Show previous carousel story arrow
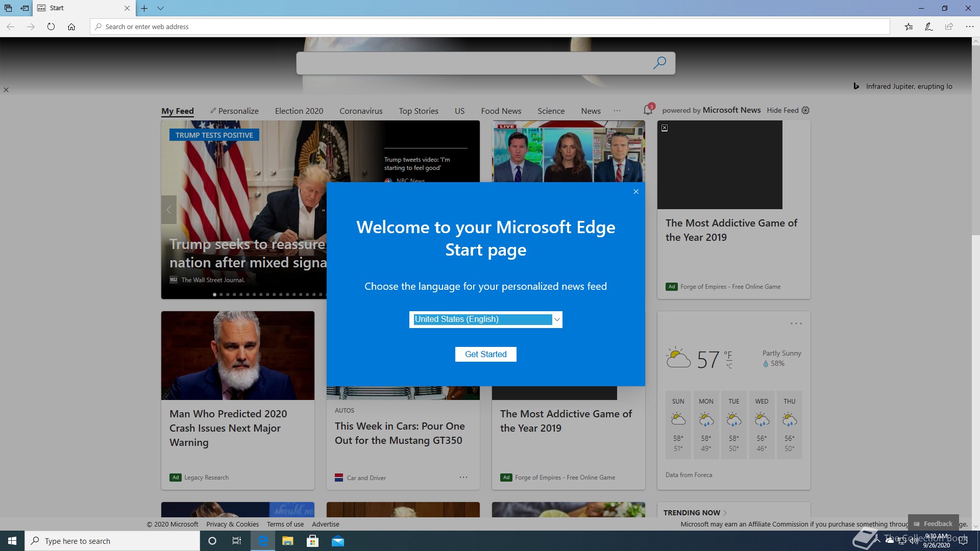The height and width of the screenshot is (551, 980). pyautogui.click(x=168, y=210)
